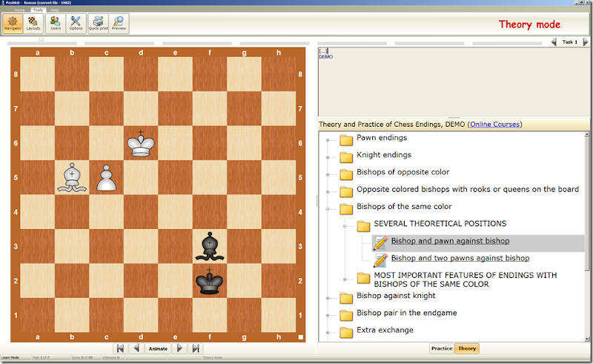Click the Extra exchange folder icon
The width and height of the screenshot is (593, 364).
click(346, 332)
